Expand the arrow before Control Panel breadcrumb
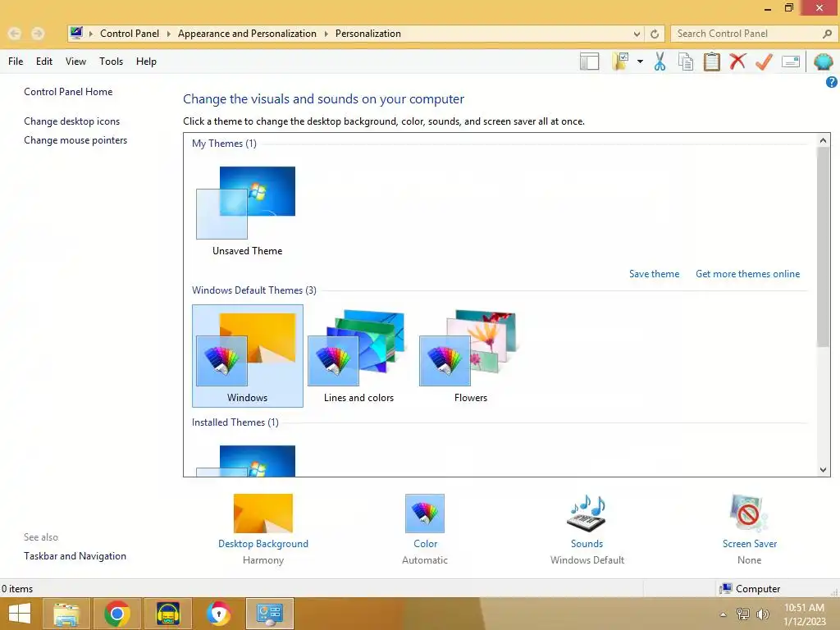 [91, 34]
